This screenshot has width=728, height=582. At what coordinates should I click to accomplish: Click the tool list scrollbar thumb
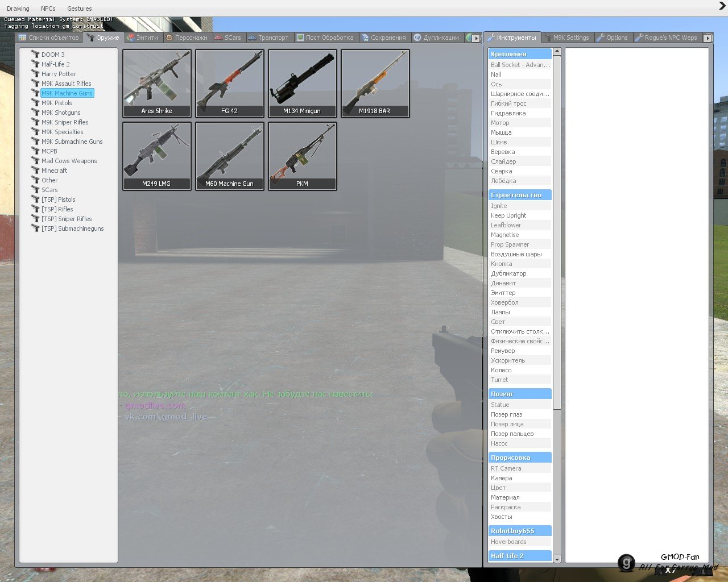557,232
